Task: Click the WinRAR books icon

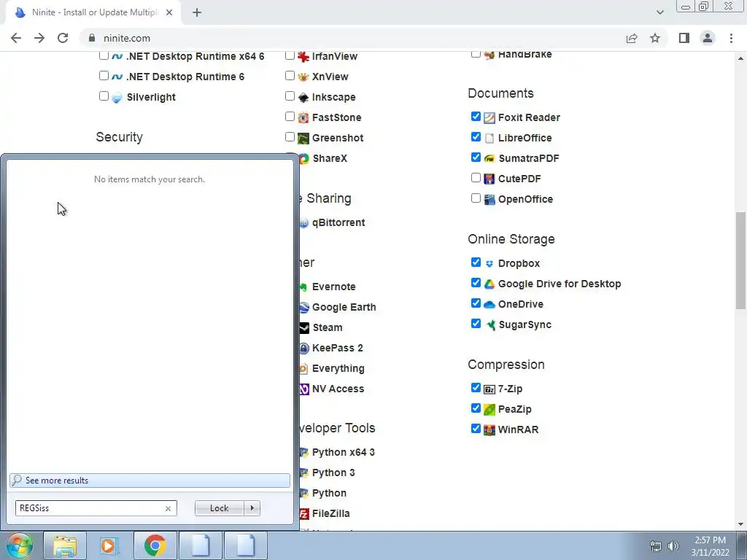Action: (x=489, y=430)
